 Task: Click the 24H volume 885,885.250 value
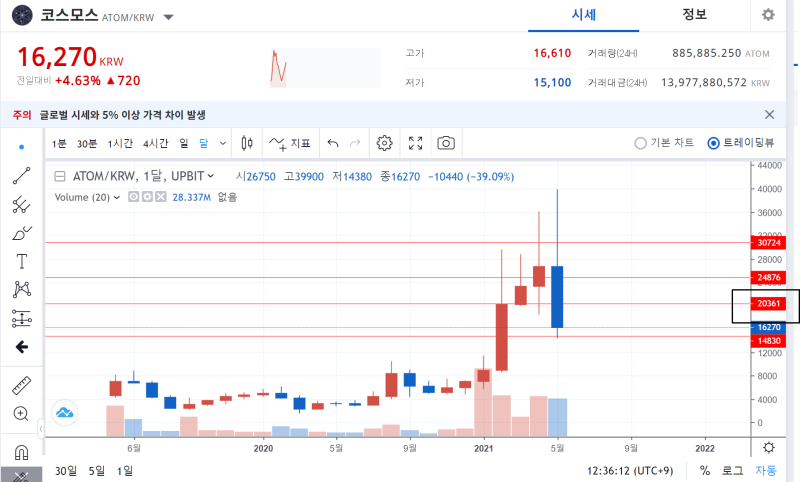(x=706, y=53)
